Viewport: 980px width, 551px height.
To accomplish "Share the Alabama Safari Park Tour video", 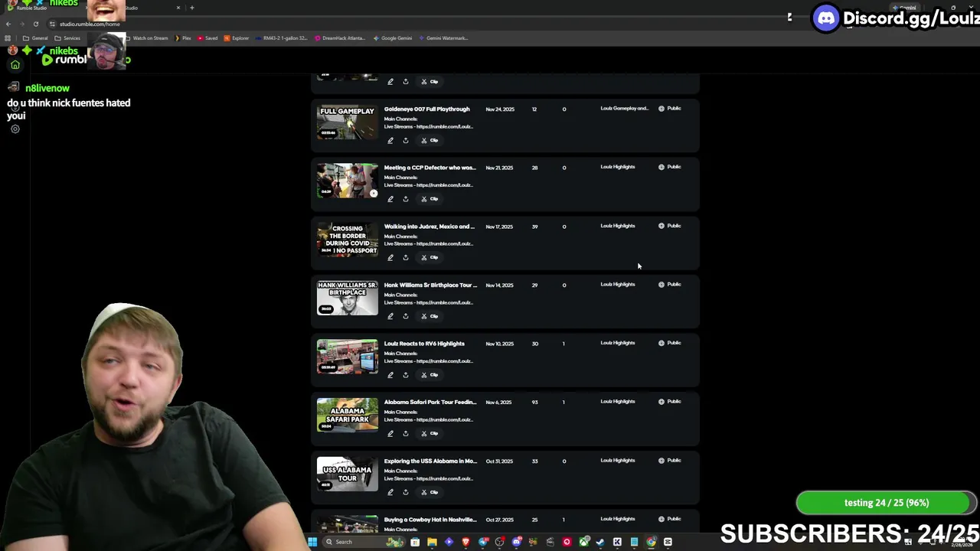I will point(406,433).
